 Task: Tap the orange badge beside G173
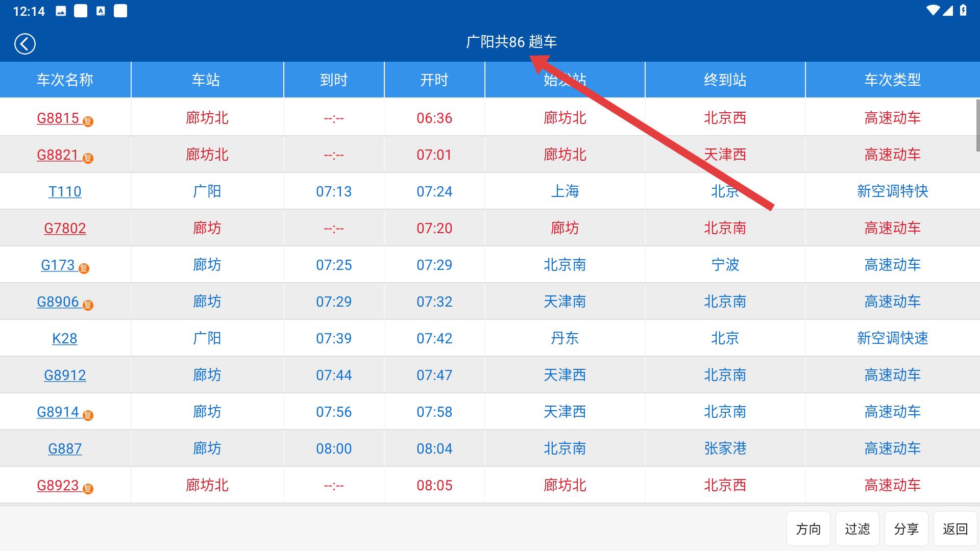click(84, 268)
